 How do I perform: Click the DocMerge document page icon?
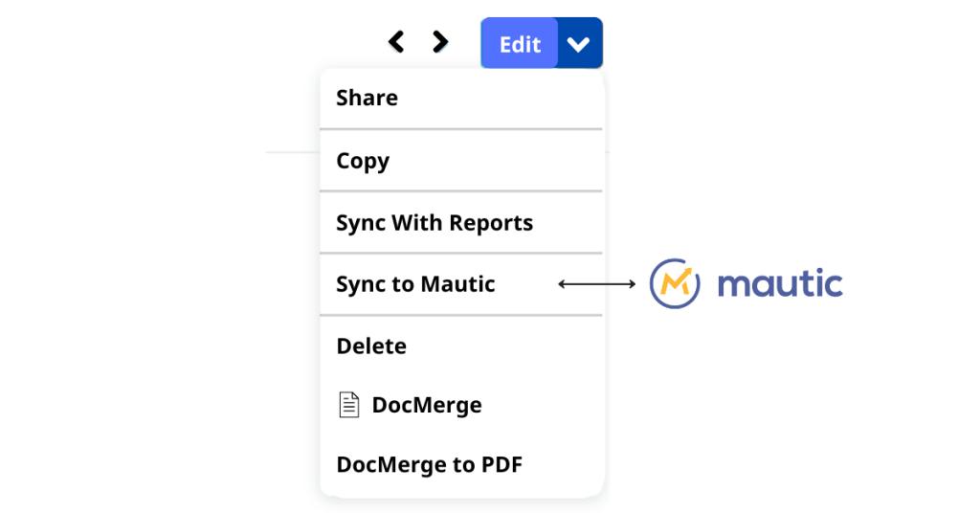(x=348, y=405)
